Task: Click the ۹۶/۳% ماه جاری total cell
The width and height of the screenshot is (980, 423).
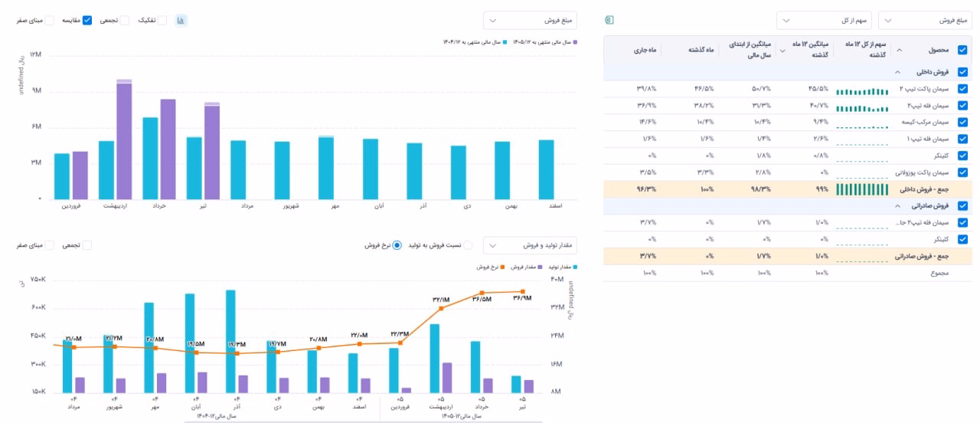Action: pos(646,189)
